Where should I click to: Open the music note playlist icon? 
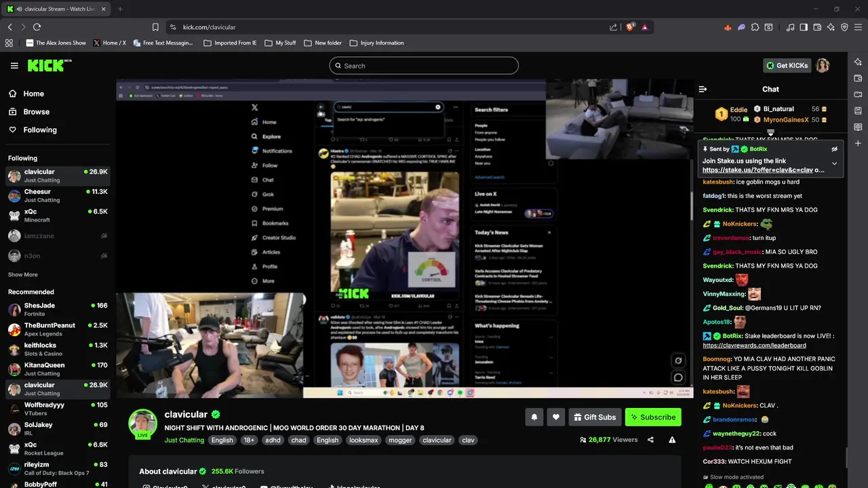[790, 27]
